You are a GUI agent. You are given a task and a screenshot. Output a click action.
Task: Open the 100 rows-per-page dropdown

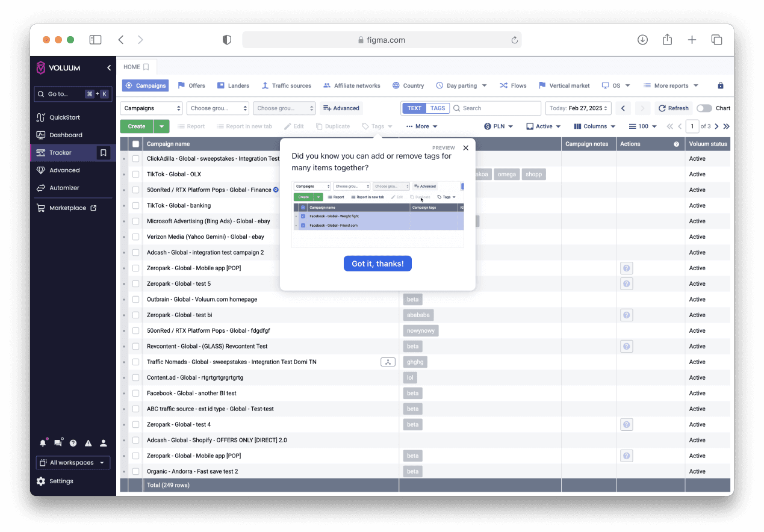[x=642, y=126]
